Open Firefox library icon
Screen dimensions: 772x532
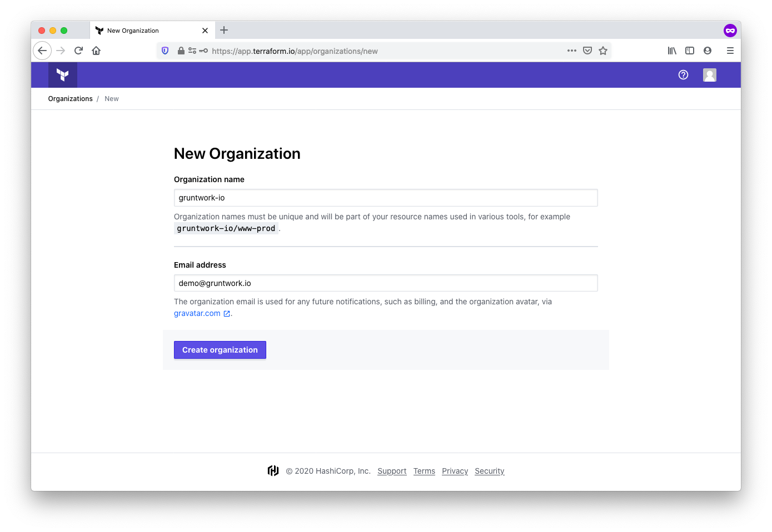pyautogui.click(x=672, y=51)
